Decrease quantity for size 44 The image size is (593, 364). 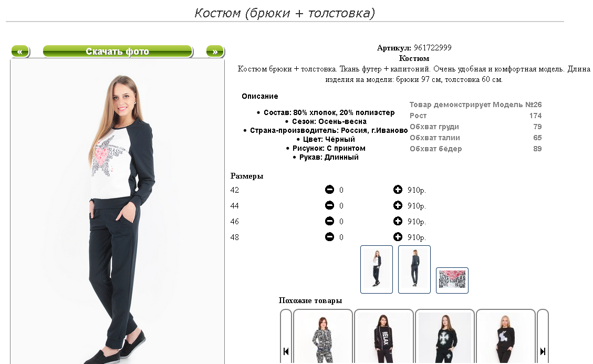(329, 205)
